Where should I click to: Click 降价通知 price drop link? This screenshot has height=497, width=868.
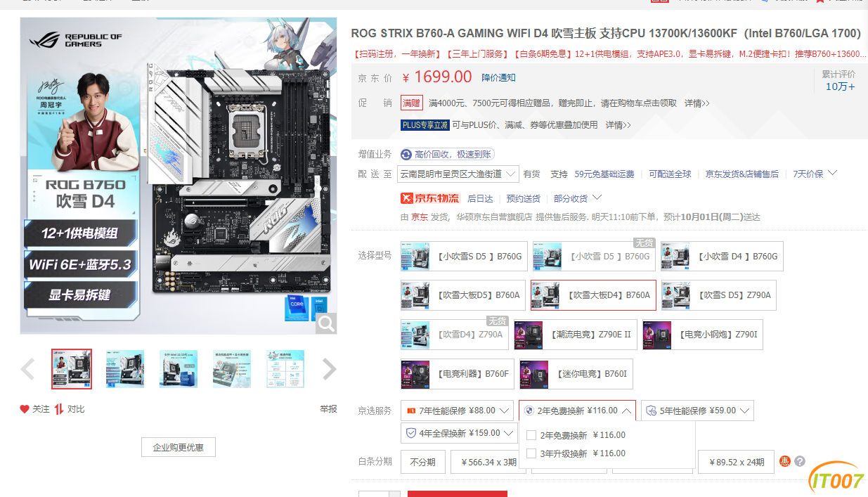coord(498,77)
